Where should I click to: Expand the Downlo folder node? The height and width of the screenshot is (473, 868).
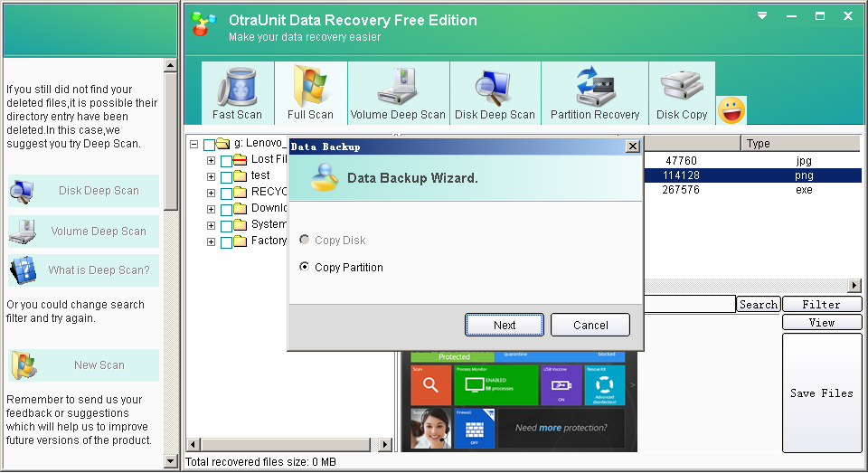(x=211, y=209)
